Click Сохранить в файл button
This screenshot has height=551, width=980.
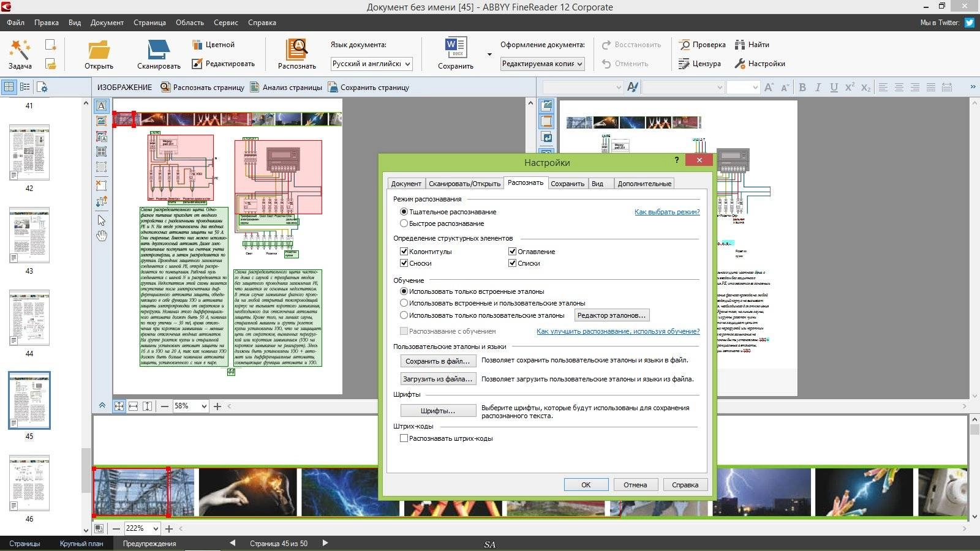click(x=438, y=361)
